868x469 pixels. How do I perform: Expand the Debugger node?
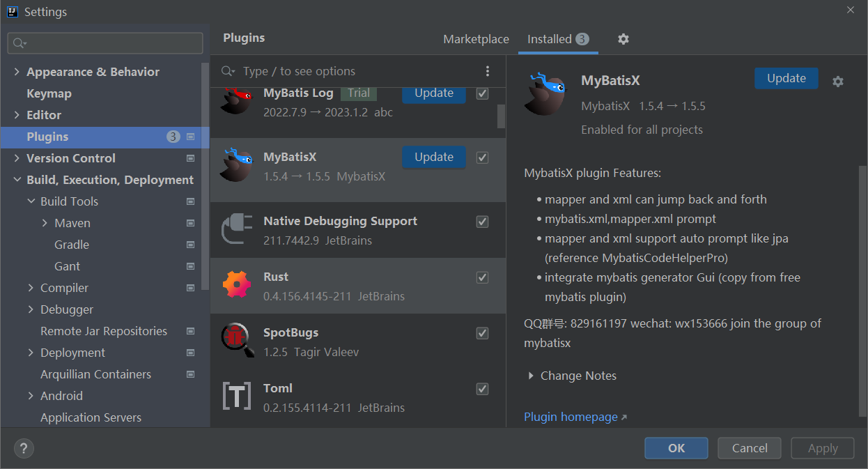[x=31, y=309]
